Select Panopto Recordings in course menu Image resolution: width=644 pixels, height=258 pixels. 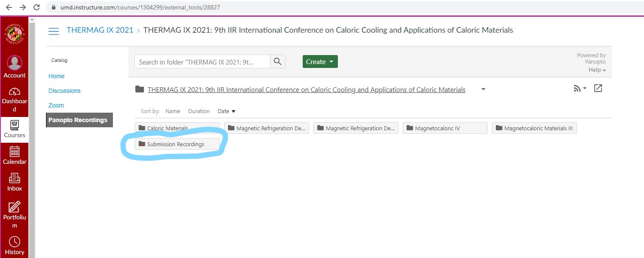point(79,120)
